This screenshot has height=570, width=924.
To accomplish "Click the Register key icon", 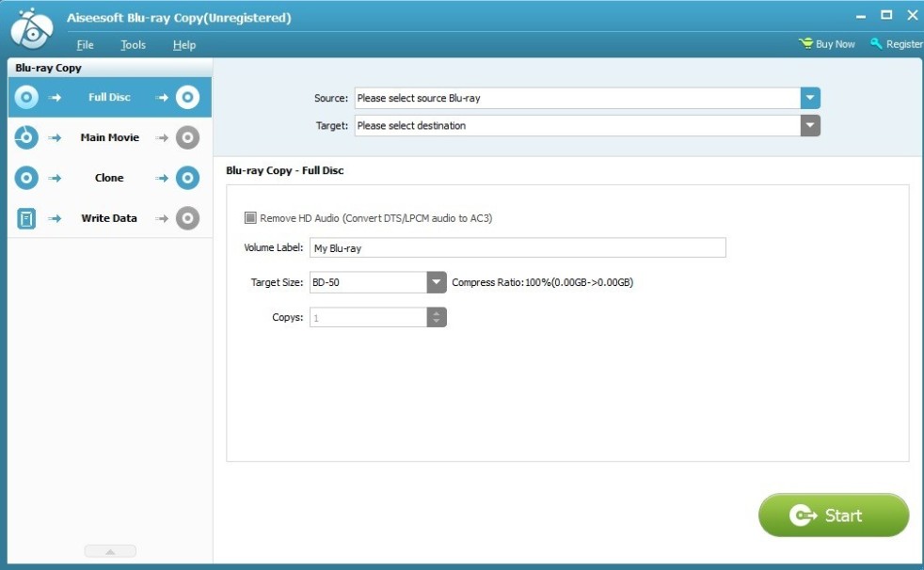I will coord(876,43).
